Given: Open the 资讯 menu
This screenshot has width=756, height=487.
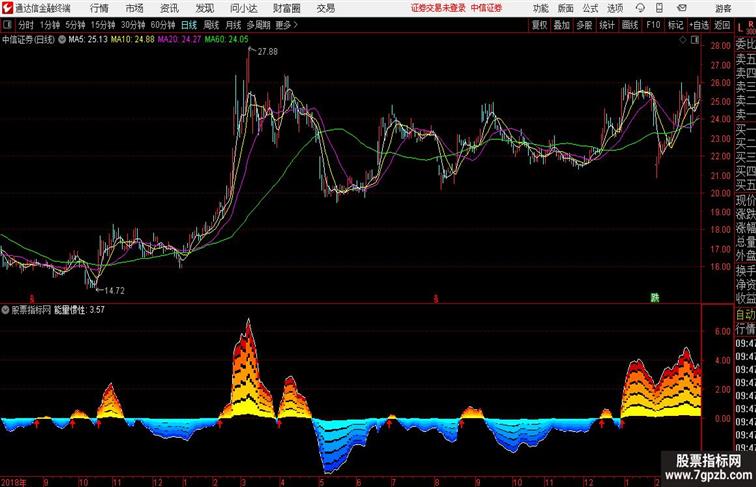Looking at the screenshot, I should pyautogui.click(x=169, y=8).
